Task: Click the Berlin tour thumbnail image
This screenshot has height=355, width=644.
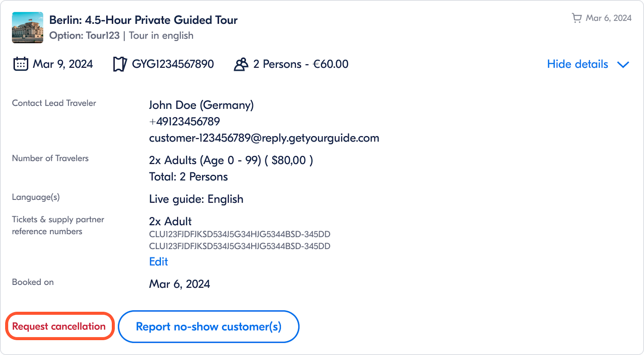Action: tap(27, 27)
